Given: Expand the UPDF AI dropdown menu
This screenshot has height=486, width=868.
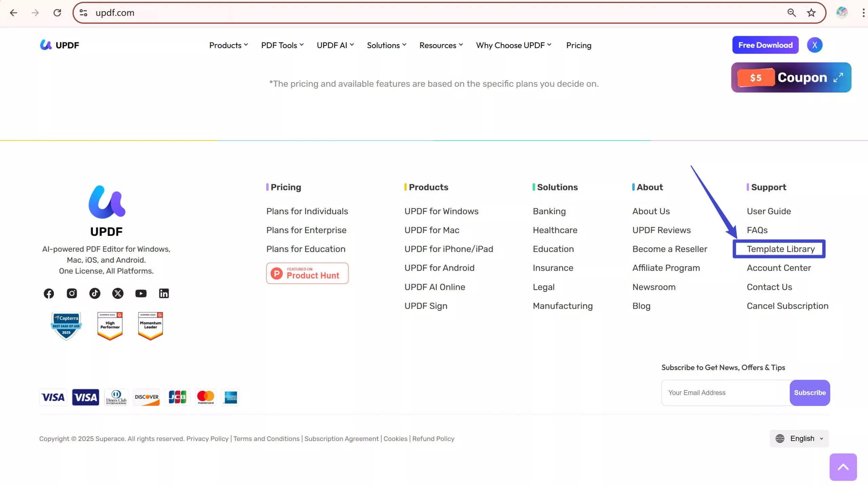Looking at the screenshot, I should click(335, 45).
